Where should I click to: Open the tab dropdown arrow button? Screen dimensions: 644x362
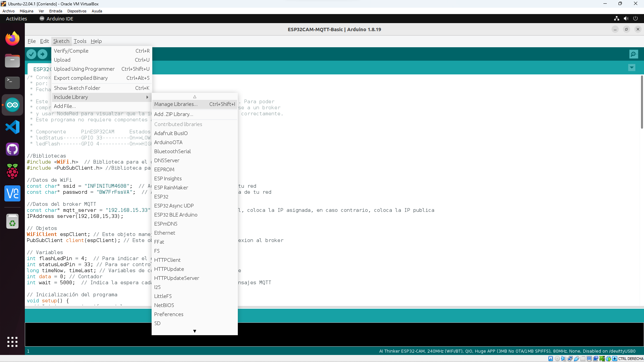[632, 68]
